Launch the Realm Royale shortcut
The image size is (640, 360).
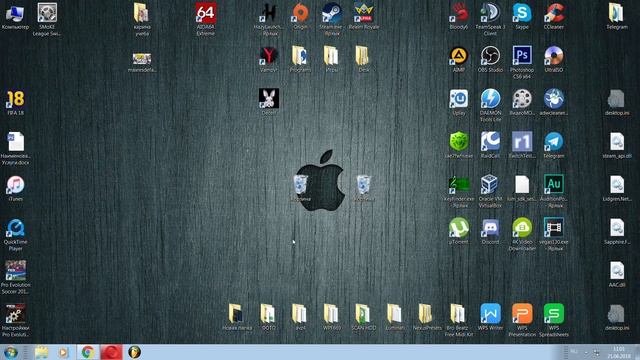pos(363,13)
